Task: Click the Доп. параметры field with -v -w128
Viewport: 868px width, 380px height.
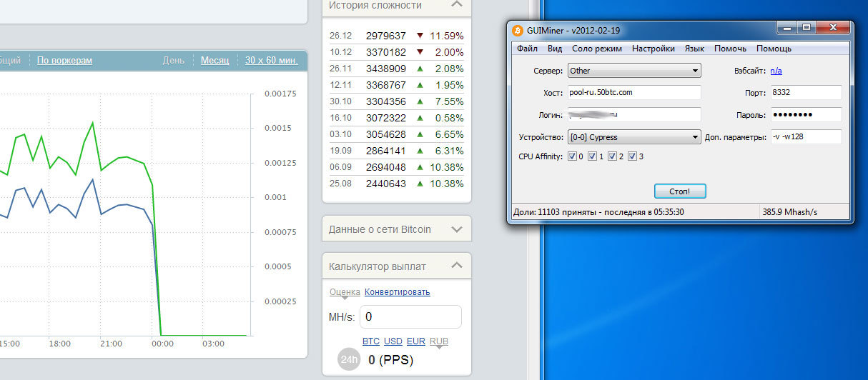Action: coord(806,137)
